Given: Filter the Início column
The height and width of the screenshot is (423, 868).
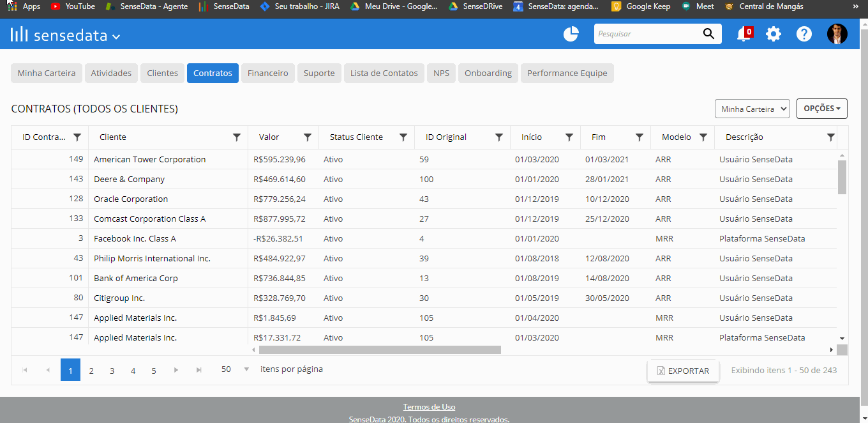Looking at the screenshot, I should tap(569, 137).
